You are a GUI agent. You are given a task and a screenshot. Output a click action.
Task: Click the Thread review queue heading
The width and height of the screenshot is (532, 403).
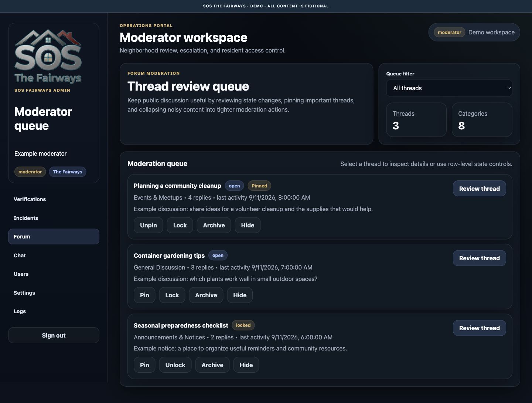pyautogui.click(x=188, y=86)
